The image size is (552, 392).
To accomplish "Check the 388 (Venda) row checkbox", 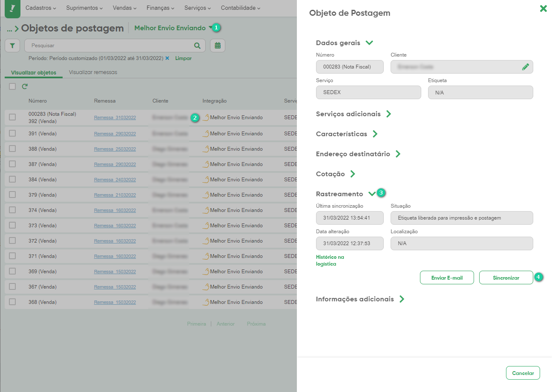I will click(12, 149).
